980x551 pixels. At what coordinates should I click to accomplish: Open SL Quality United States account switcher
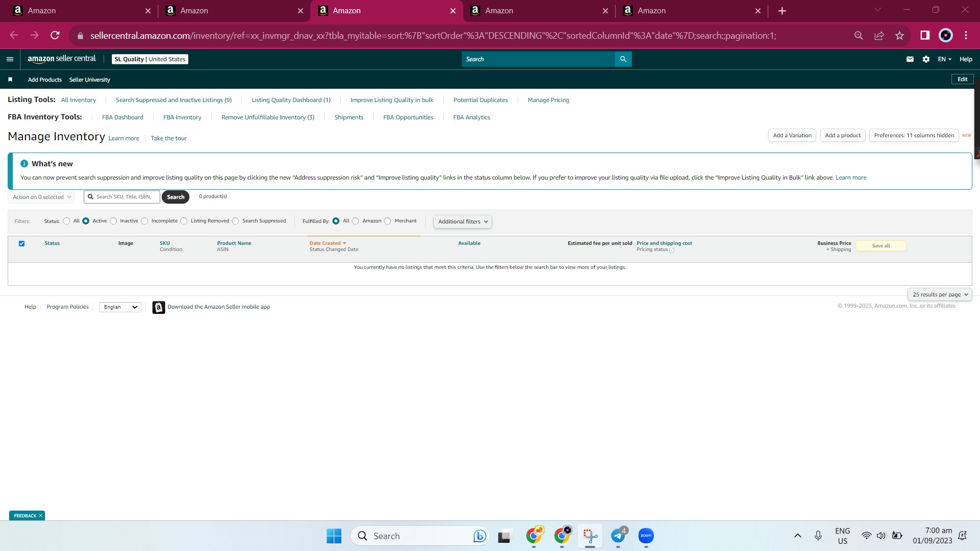point(150,59)
